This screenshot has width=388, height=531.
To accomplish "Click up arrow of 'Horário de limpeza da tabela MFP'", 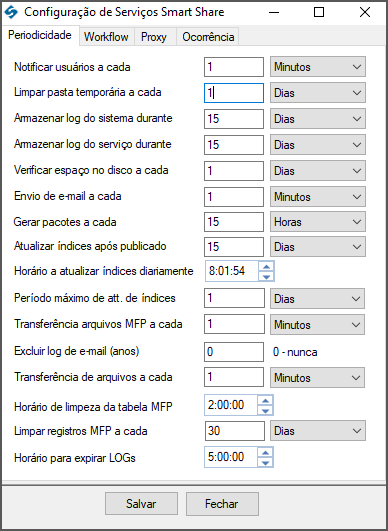I will pyautogui.click(x=265, y=400).
